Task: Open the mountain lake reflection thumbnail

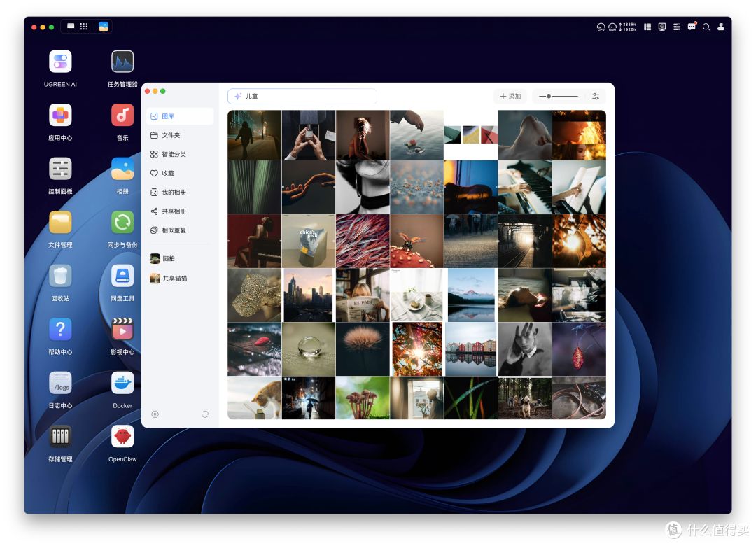Action: tap(471, 295)
